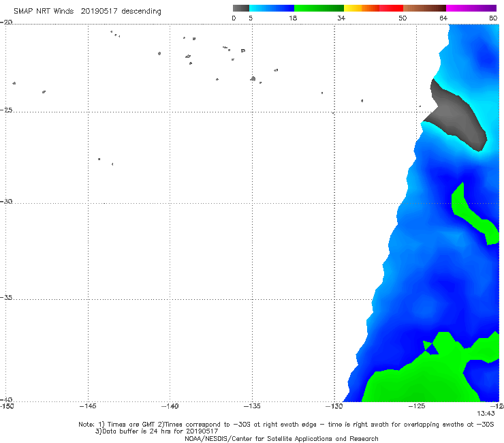Pick the yellow-orange segment of the color bar
Viewport: 504px width, 443px height.
362,8
